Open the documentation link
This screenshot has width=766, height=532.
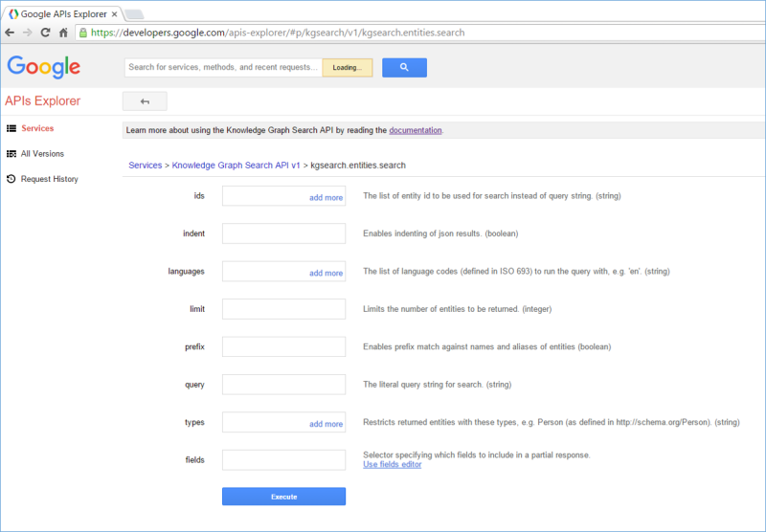[416, 130]
